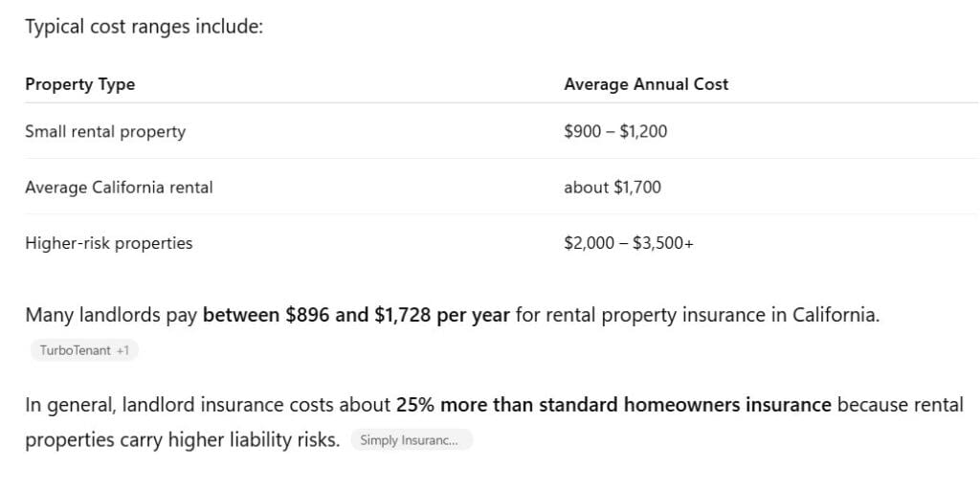Click the homeowners insurance bold phrase

[727, 405]
